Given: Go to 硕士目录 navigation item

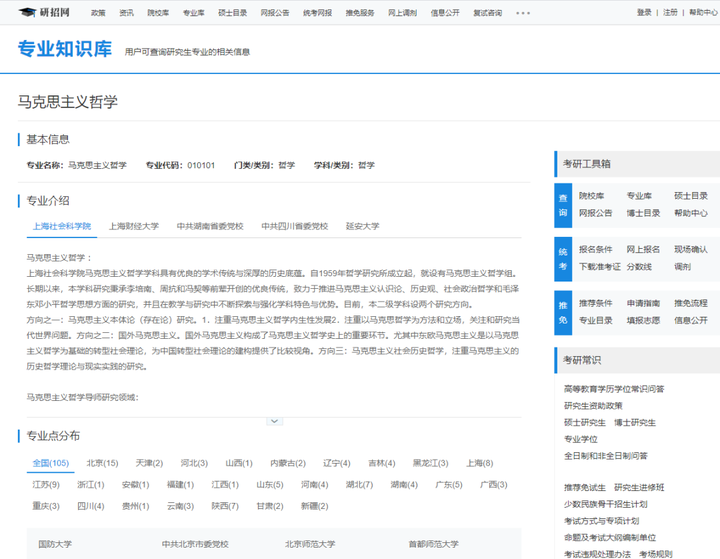Looking at the screenshot, I should click(232, 13).
